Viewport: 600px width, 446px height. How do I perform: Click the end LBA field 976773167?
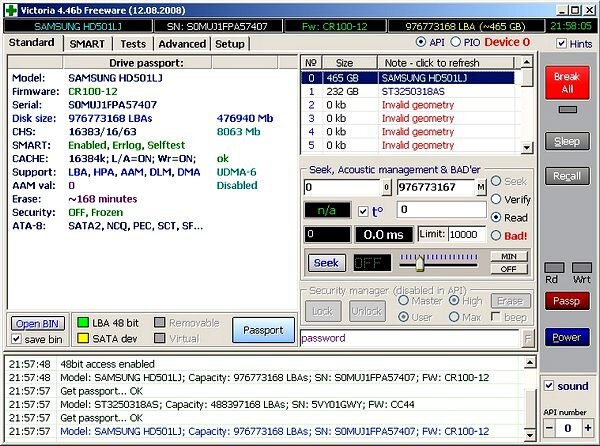(436, 187)
